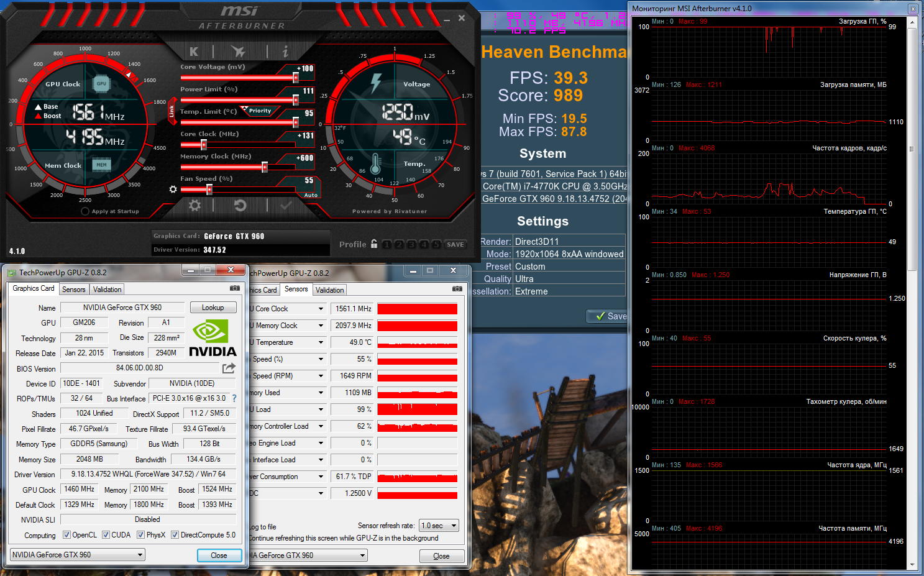Select Afterburner profile slot 3

tap(411, 244)
